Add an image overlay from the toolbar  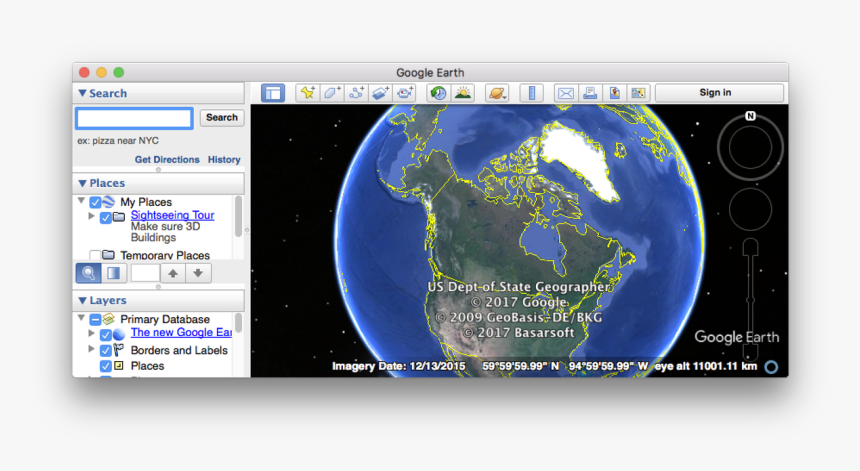click(x=380, y=93)
